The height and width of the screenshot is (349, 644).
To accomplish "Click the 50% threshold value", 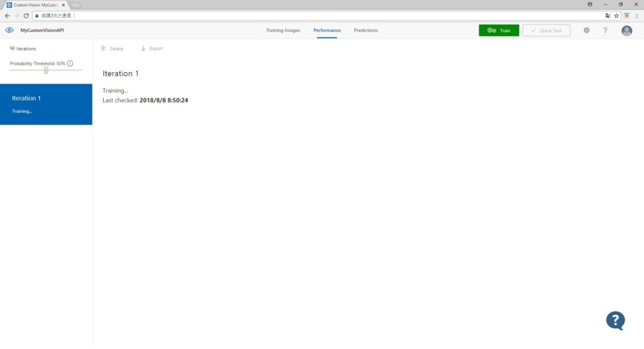I will click(x=61, y=64).
